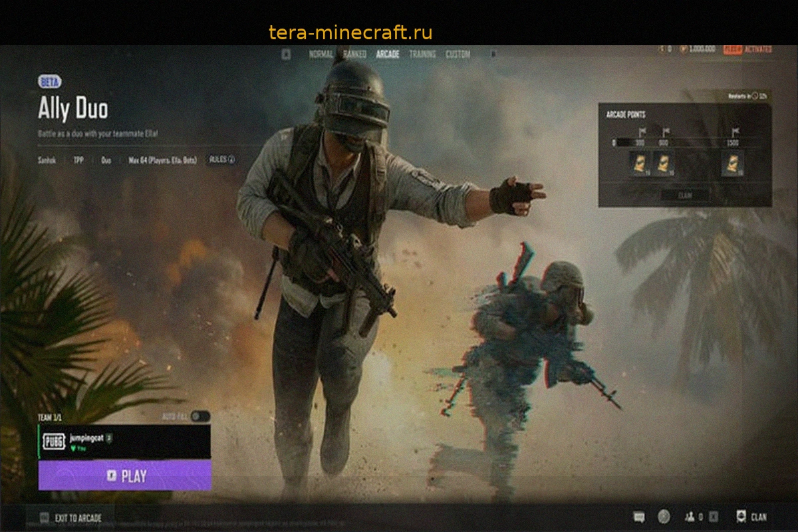
Task: Click the 'TPP' perspective label
Action: pyautogui.click(x=78, y=160)
